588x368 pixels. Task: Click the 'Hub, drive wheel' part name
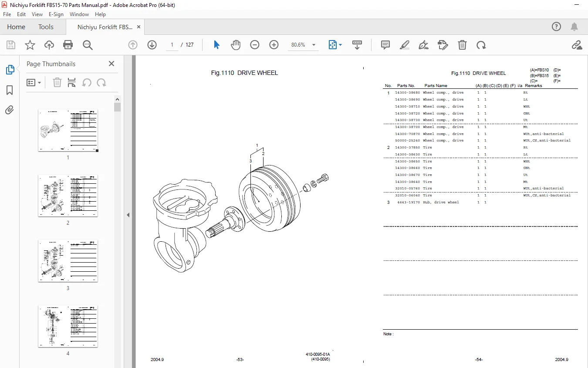[441, 203]
